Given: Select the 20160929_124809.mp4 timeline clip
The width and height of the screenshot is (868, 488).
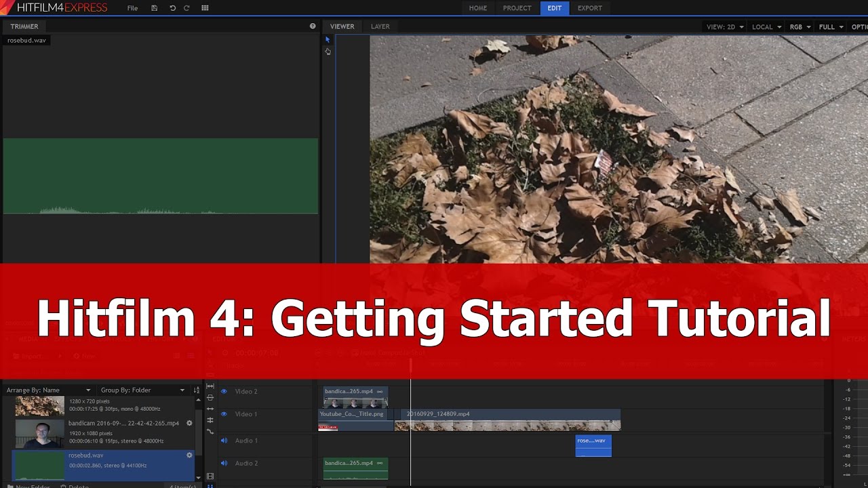Looking at the screenshot, I should tap(507, 420).
